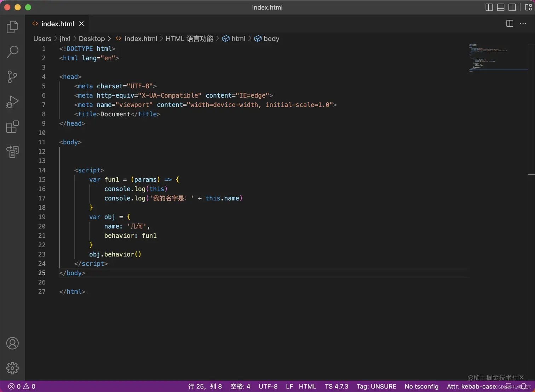
Task: Toggle bottom panel layout button in title bar
Action: (501, 7)
